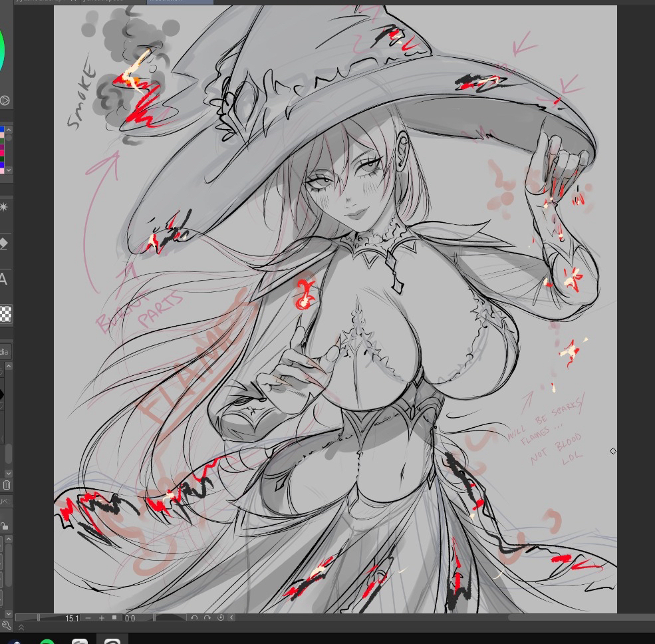Click the play icon below color wheel
The width and height of the screenshot is (655, 644).
4,100
